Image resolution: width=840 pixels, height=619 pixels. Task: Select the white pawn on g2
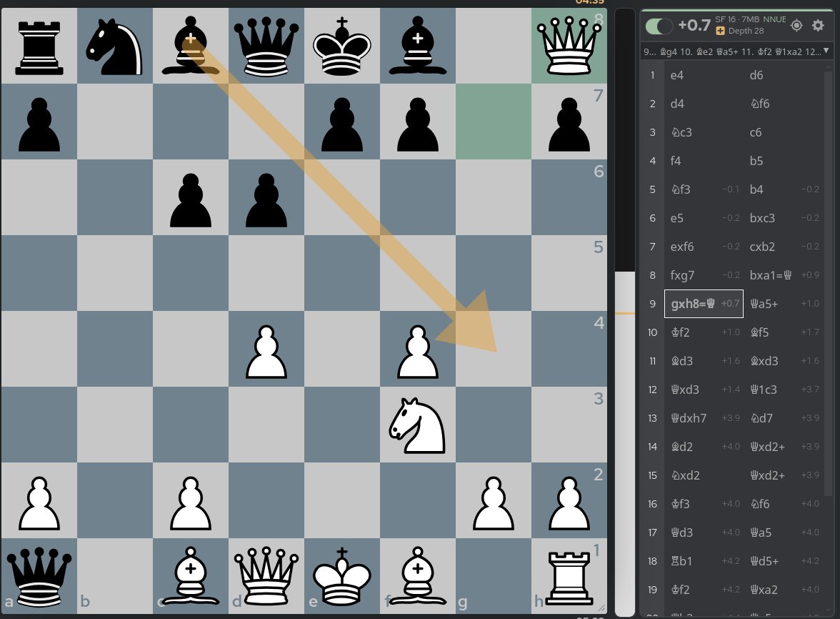point(493,504)
